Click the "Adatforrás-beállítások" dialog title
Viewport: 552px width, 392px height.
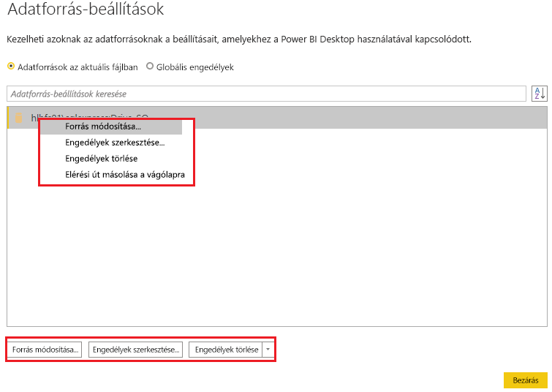(86, 9)
